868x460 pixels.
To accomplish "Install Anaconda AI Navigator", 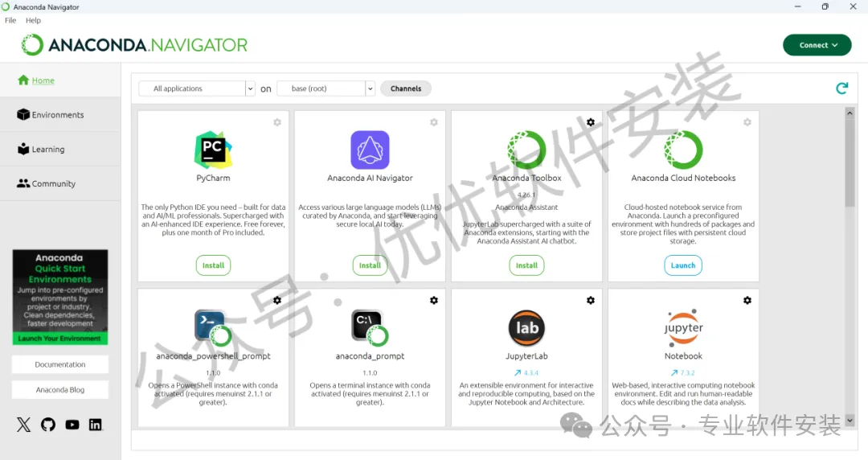I will point(370,265).
